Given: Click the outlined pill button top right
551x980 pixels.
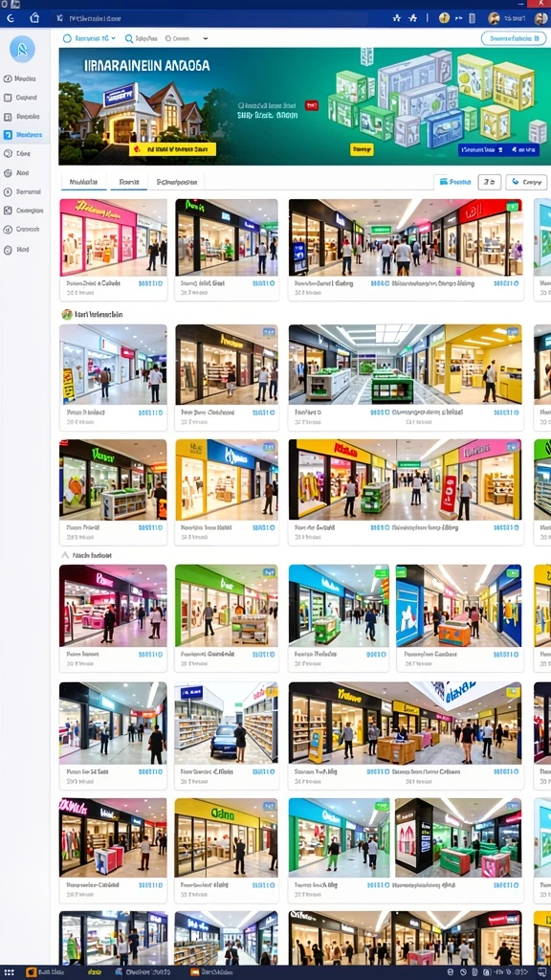Looking at the screenshot, I should click(x=514, y=38).
